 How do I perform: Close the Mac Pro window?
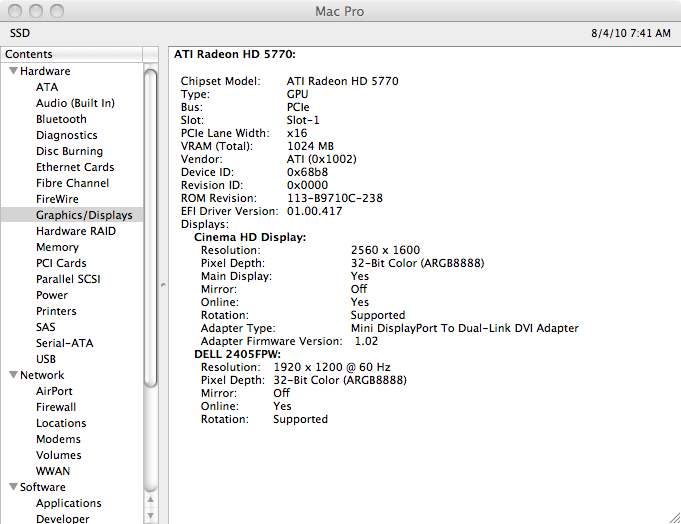click(15, 11)
